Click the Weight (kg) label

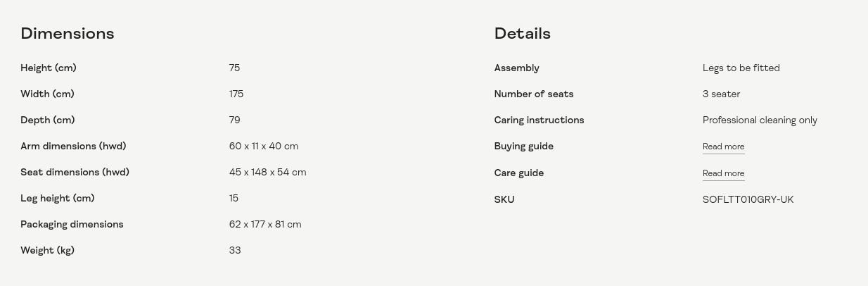click(47, 251)
